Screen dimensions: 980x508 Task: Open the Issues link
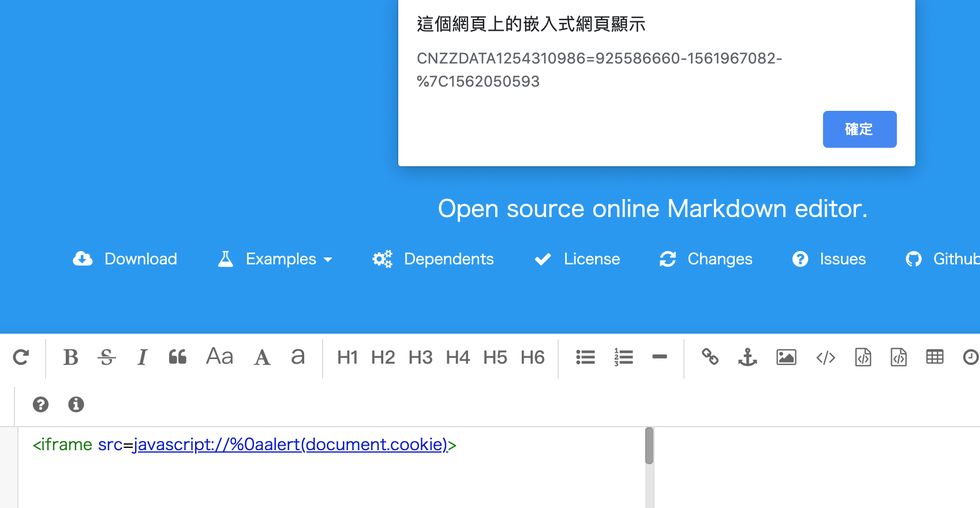(x=829, y=259)
